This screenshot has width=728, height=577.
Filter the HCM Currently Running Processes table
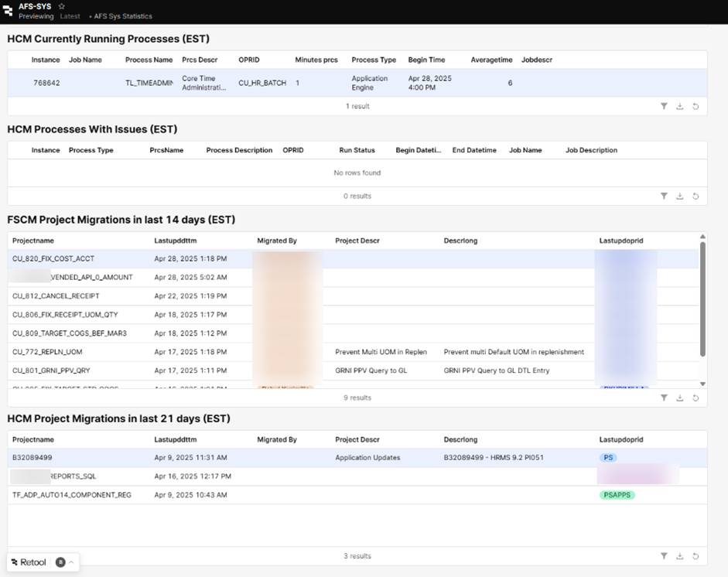point(664,106)
